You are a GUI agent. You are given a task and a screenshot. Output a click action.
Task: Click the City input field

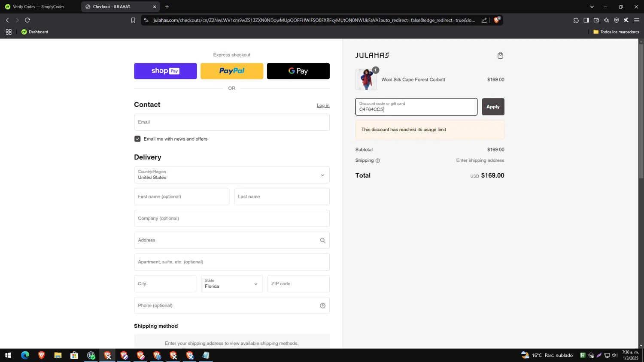coord(165,284)
